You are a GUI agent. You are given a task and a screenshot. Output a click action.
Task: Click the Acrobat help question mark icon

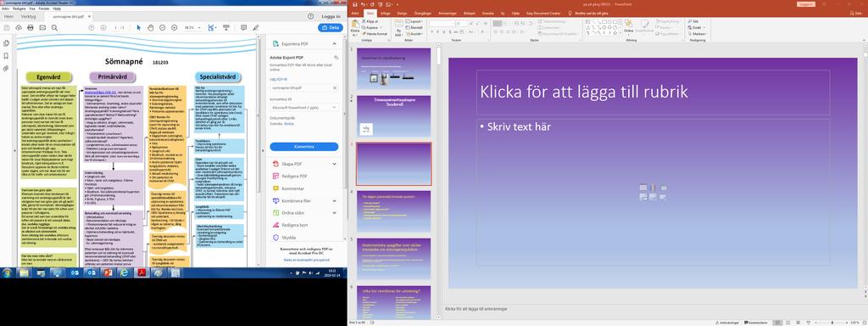coord(310,17)
